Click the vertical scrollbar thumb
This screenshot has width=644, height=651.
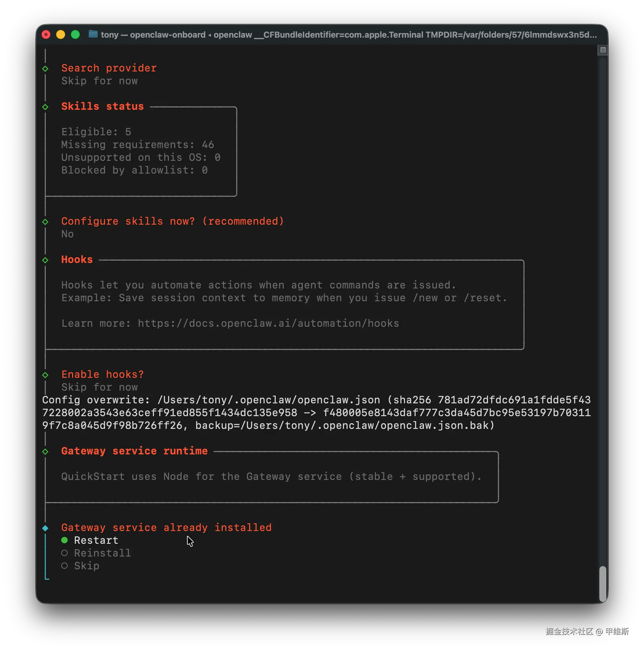pos(603,584)
